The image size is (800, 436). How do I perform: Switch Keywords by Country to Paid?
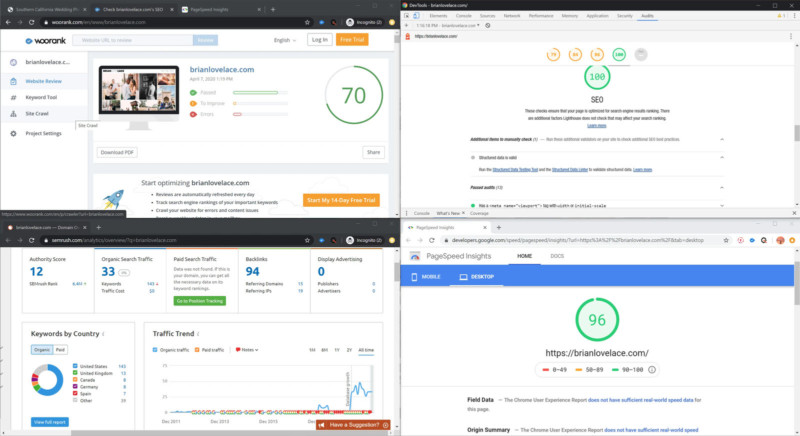coord(60,350)
